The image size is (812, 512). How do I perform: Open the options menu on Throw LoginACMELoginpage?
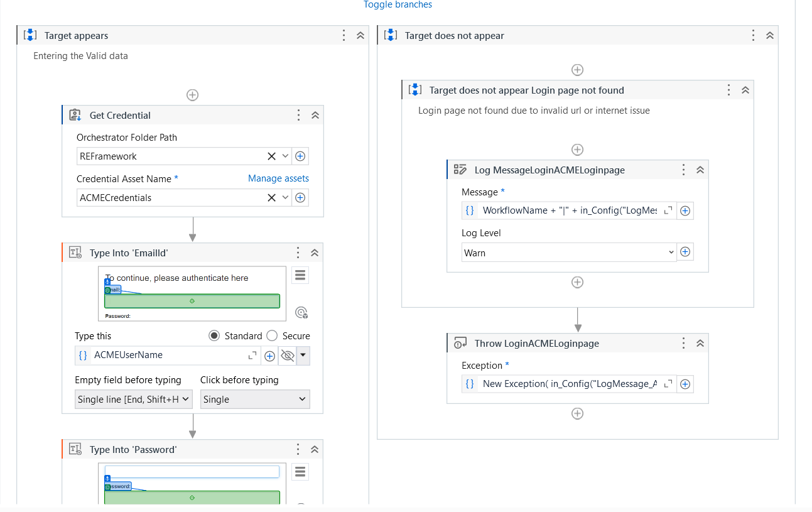pos(683,342)
